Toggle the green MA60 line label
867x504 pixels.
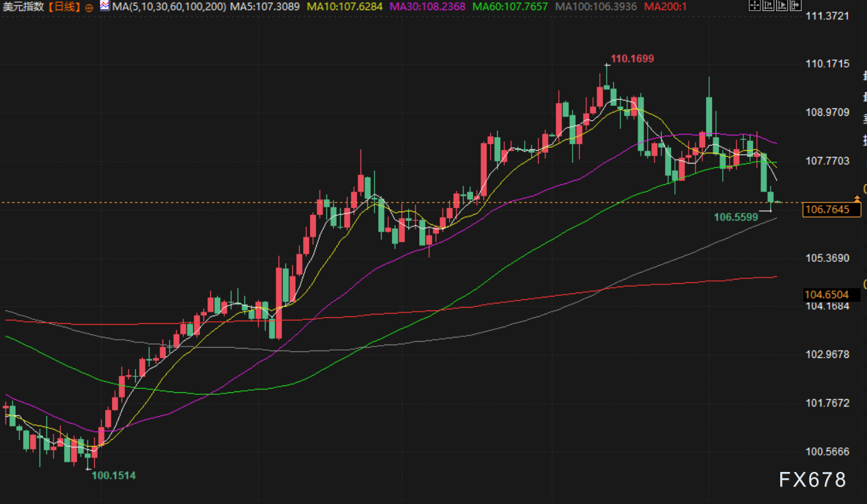(511, 7)
